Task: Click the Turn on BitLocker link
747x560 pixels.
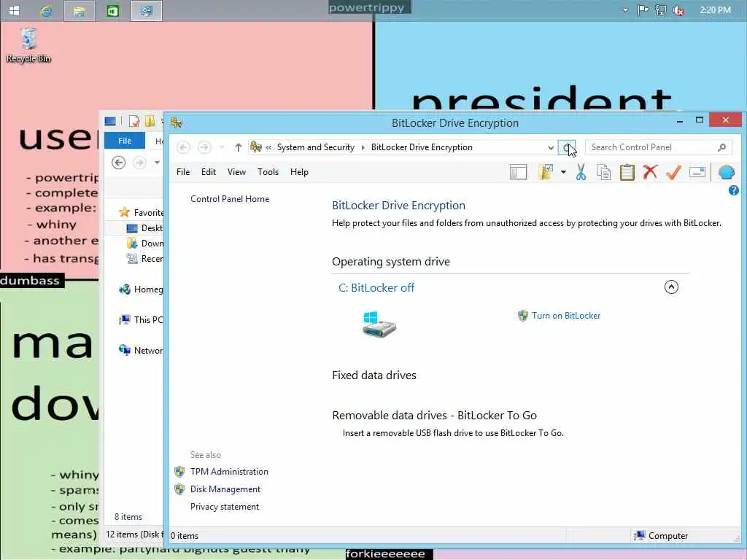Action: click(x=565, y=316)
